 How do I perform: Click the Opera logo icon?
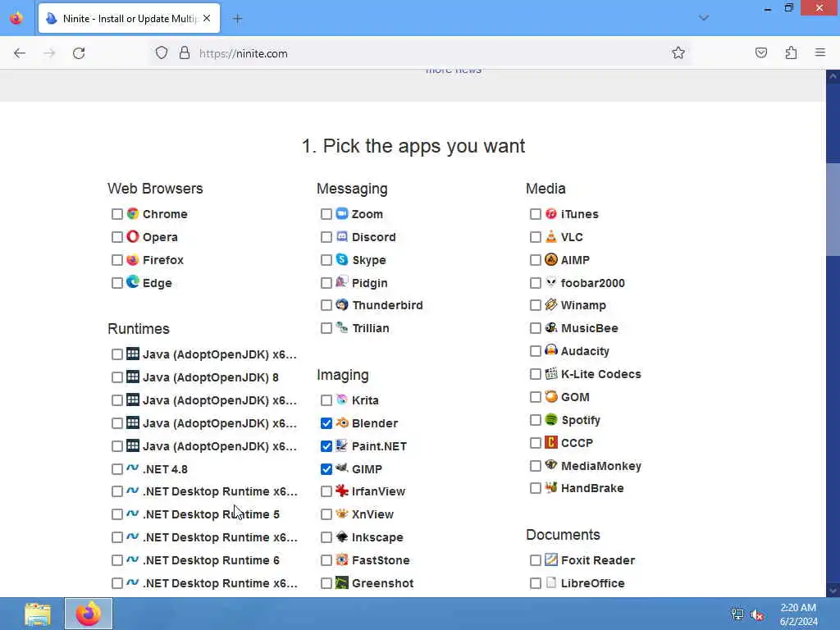[x=133, y=237]
